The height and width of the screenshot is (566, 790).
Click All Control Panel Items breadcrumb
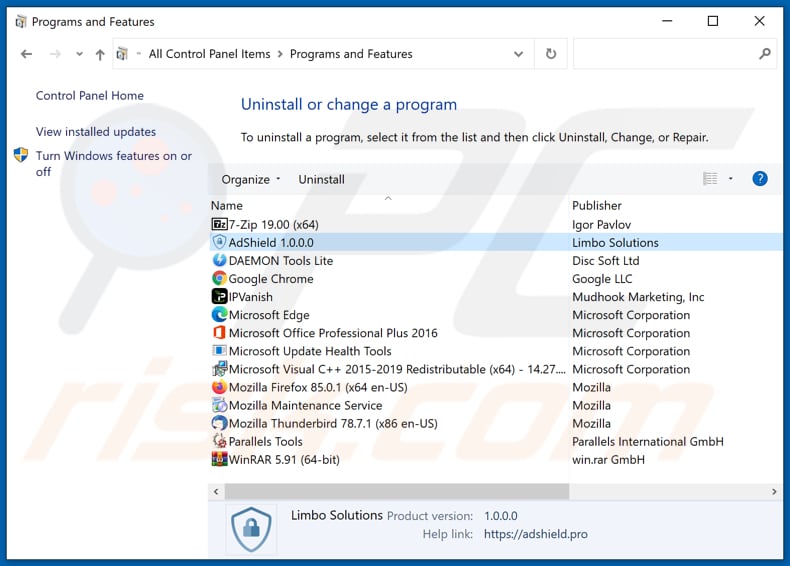coord(210,54)
